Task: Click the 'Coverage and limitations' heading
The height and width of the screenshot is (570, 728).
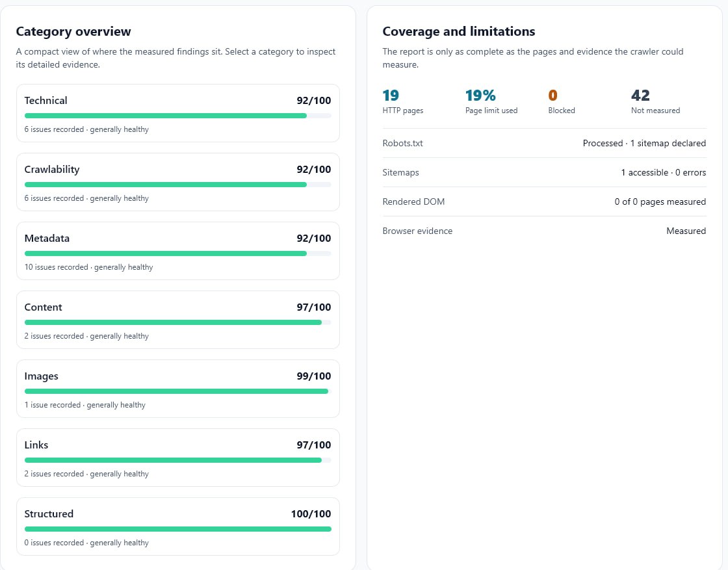Action: pyautogui.click(x=459, y=32)
